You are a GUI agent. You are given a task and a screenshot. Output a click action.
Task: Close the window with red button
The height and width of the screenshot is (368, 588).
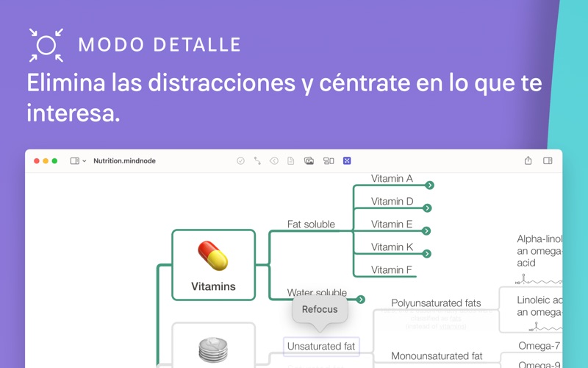click(36, 160)
